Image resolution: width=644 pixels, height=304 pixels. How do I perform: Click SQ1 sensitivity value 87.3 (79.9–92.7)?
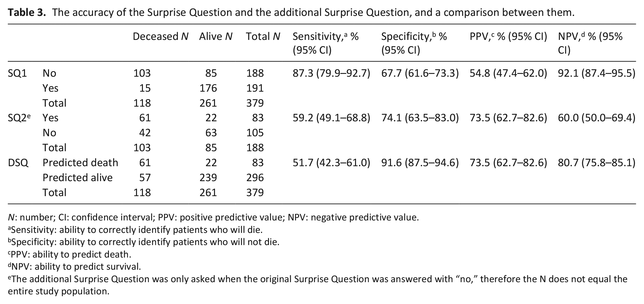pyautogui.click(x=331, y=73)
